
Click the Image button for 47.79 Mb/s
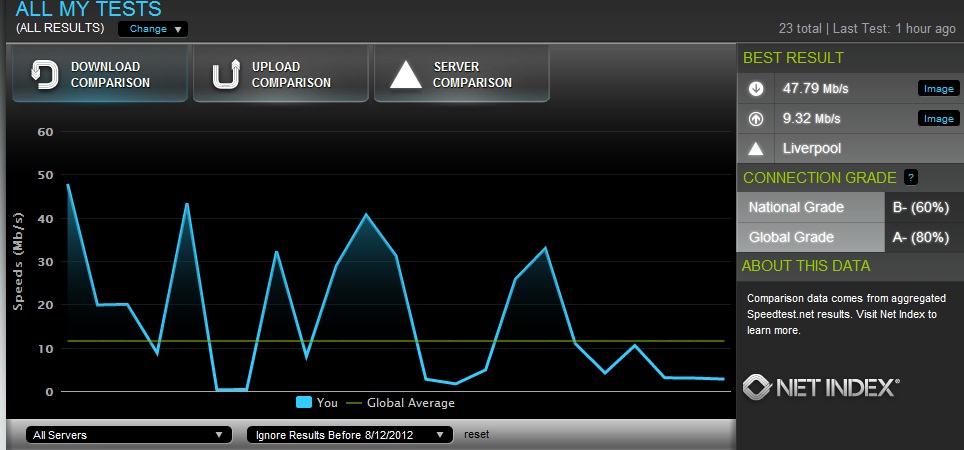(937, 89)
